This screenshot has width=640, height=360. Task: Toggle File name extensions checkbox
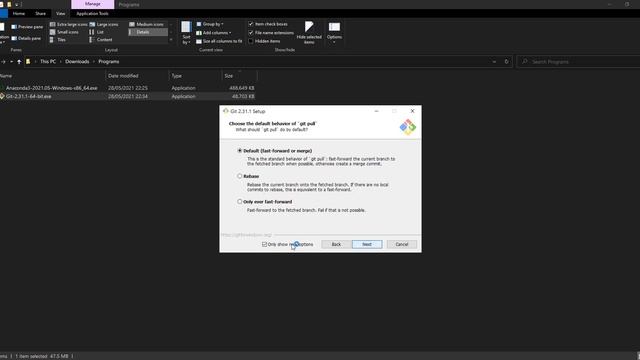click(251, 33)
